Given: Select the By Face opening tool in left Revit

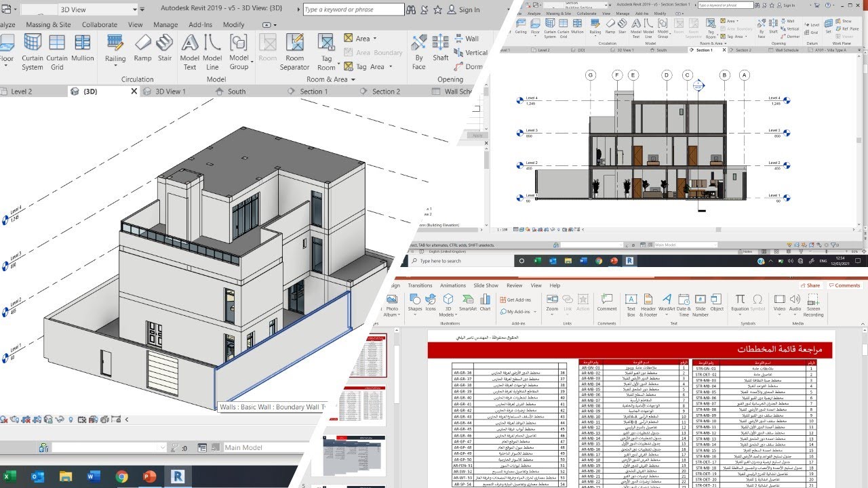Looking at the screenshot, I should point(419,52).
